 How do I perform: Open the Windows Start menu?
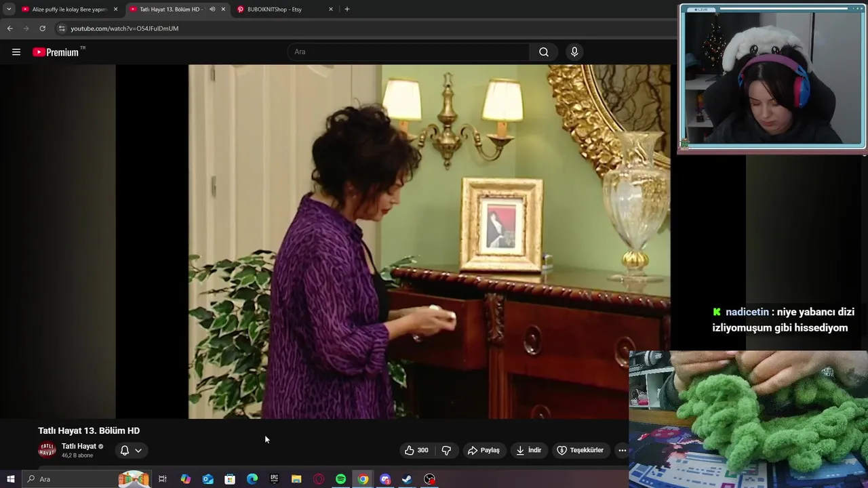coord(10,479)
